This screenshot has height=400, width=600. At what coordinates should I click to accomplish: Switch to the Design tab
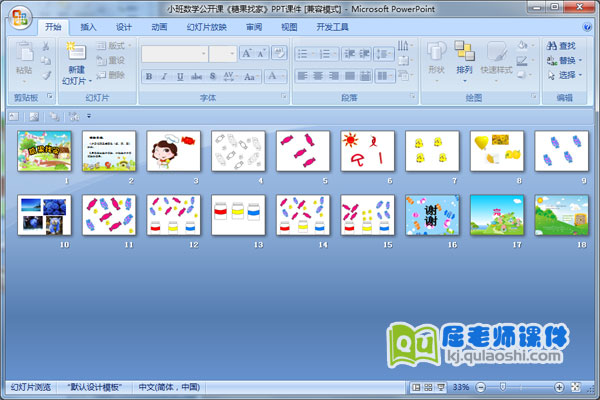pyautogui.click(x=124, y=27)
